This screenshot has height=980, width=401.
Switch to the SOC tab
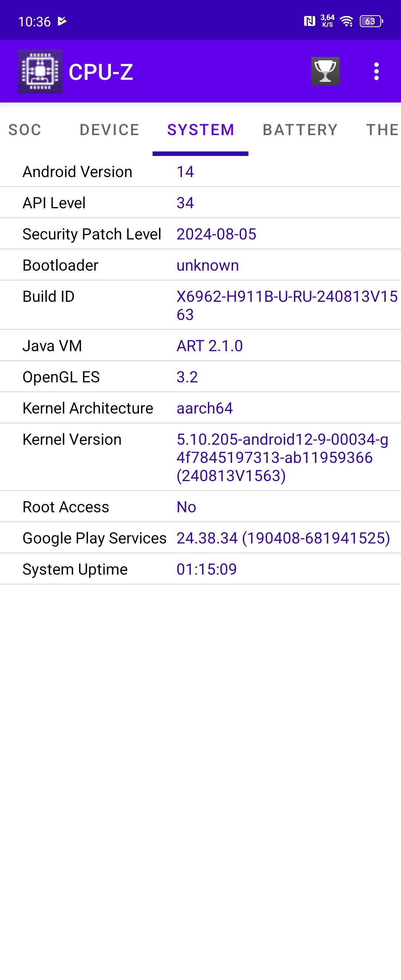click(25, 130)
